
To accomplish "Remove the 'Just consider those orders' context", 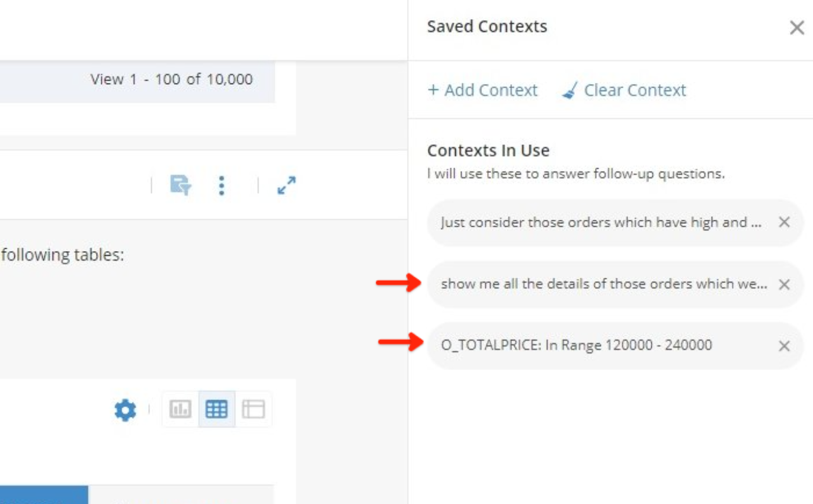I will [784, 222].
